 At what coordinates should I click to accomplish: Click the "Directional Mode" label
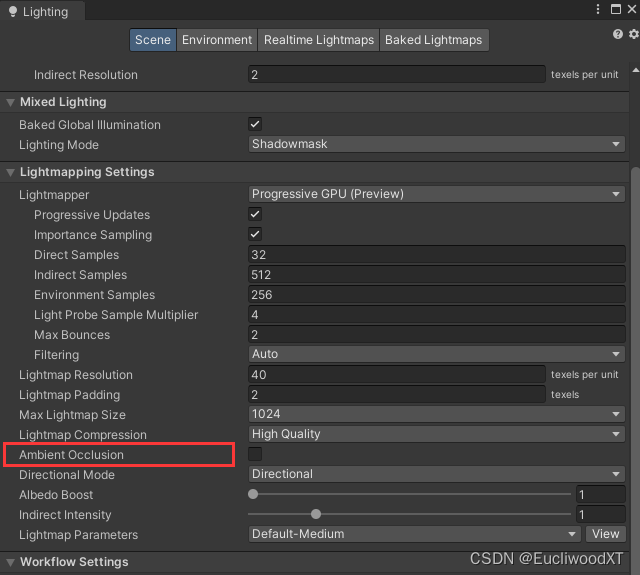click(x=67, y=475)
